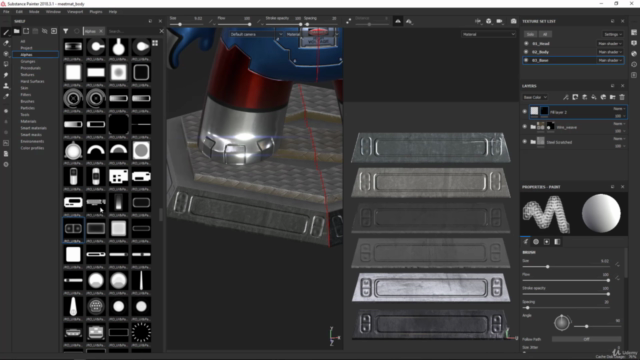
Task: Select the Eraser tool in left toolbar
Action: click(6, 43)
